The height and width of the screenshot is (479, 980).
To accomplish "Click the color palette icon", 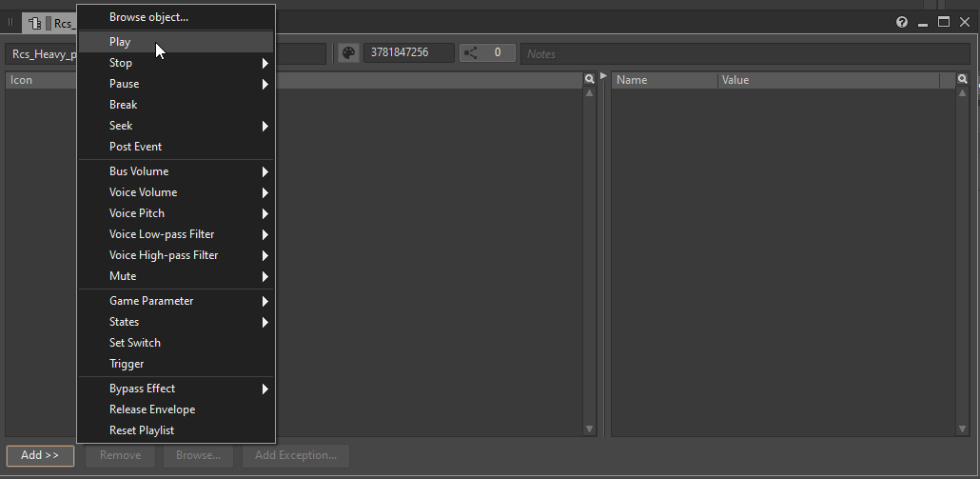I will (x=348, y=53).
